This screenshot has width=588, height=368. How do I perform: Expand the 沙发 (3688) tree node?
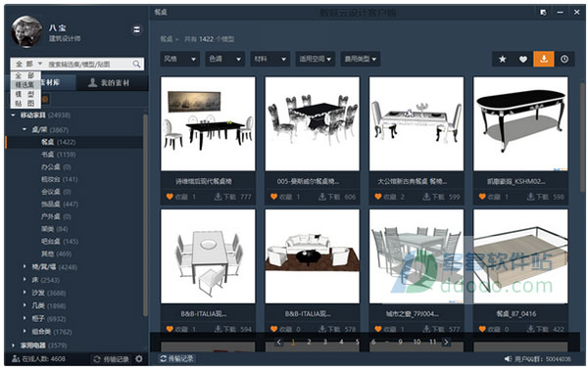24,293
